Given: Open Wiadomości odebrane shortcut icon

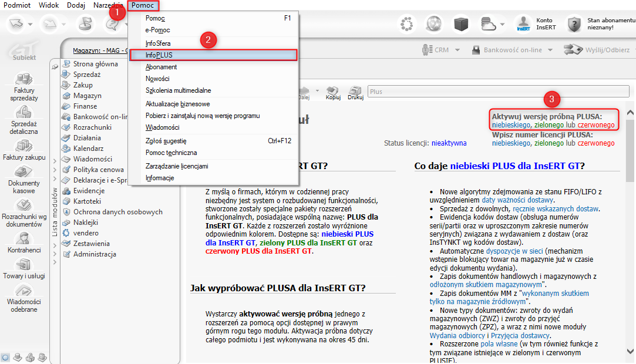Looking at the screenshot, I should point(24,290).
